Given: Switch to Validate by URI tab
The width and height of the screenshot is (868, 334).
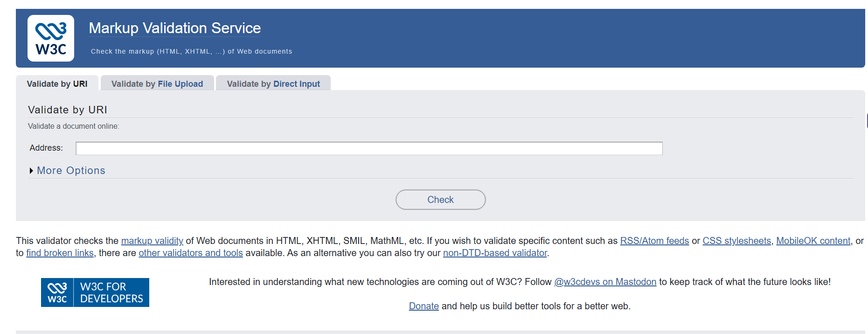Looking at the screenshot, I should 57,84.
